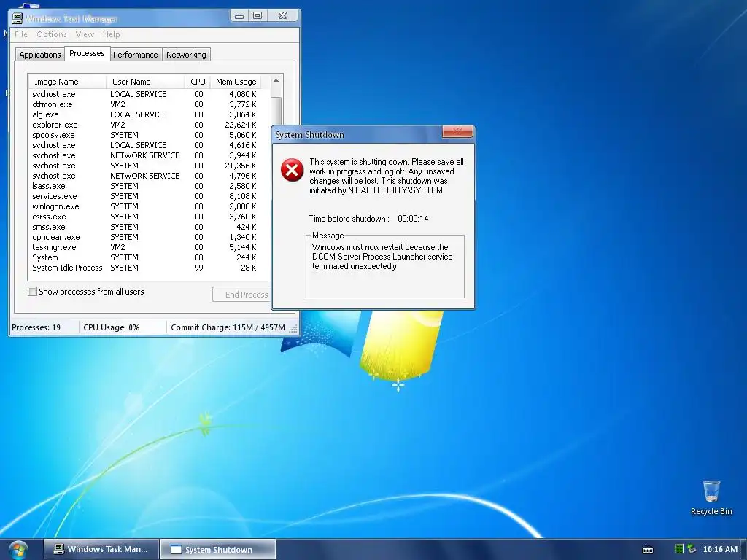Select the ctfmon.exe process row

[x=144, y=104]
